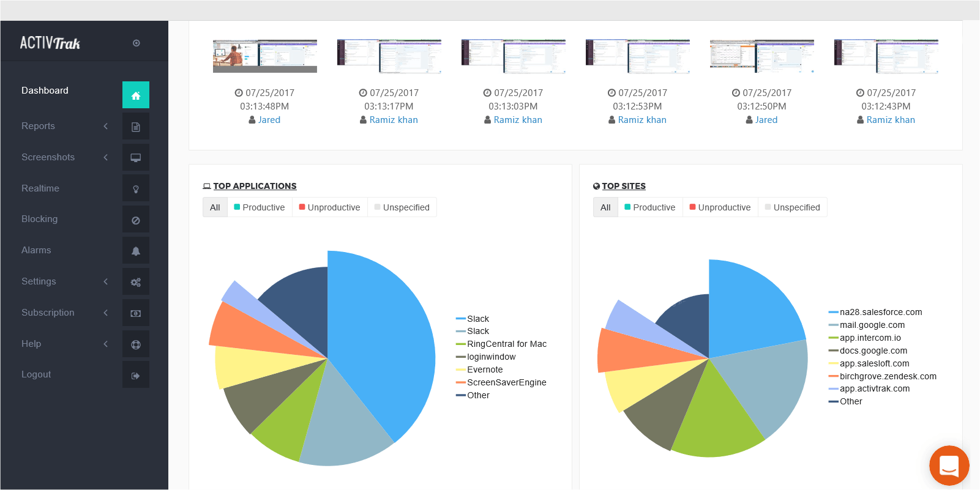Filter Top Applications by Unspecified

coord(402,207)
